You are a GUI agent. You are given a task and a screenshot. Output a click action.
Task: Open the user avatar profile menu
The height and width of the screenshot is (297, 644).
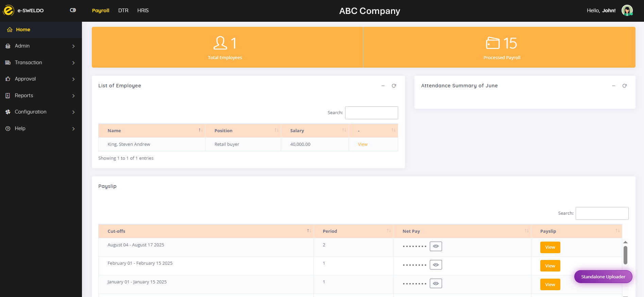[x=627, y=11]
